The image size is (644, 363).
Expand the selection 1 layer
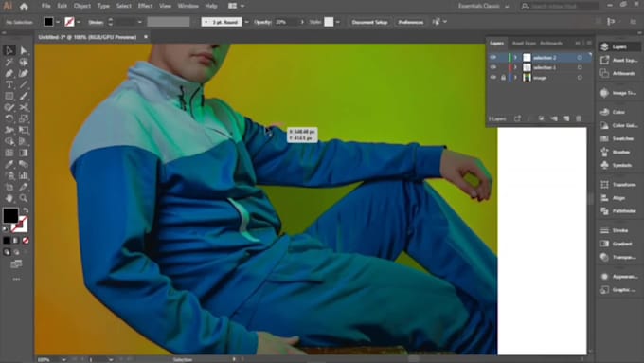[515, 67]
